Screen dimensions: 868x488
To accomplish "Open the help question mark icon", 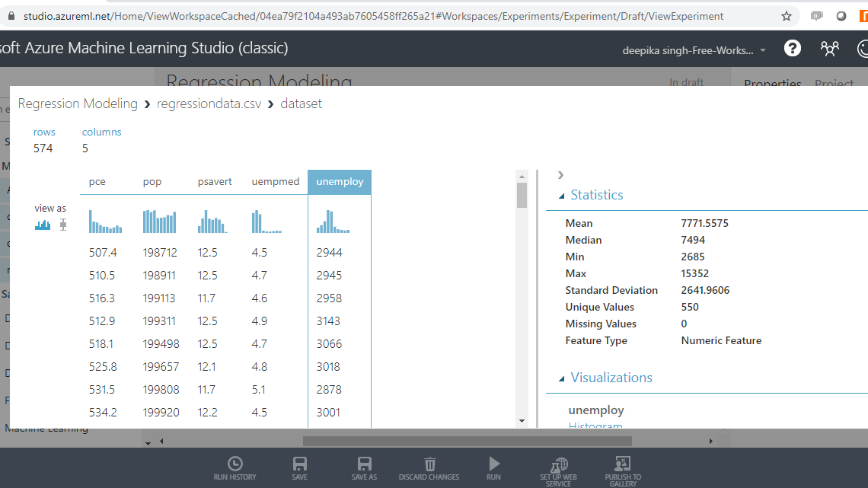I will click(792, 49).
